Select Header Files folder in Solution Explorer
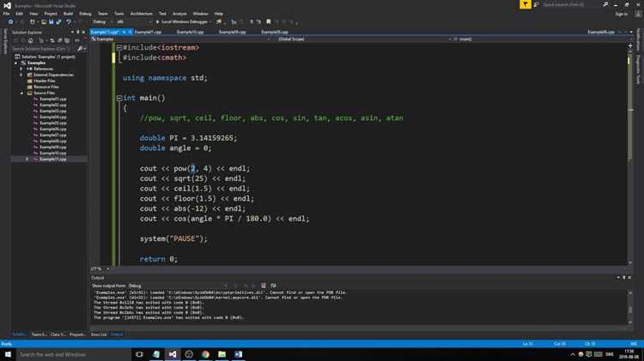644x361 pixels. coord(45,81)
